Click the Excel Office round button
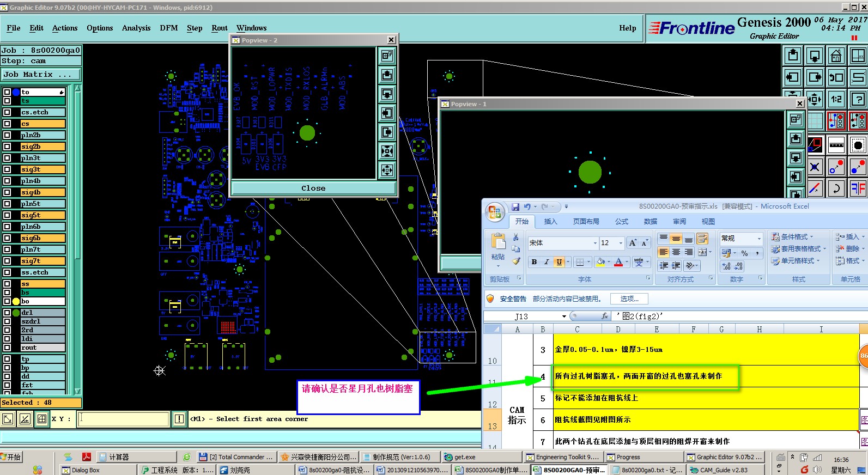 point(495,212)
